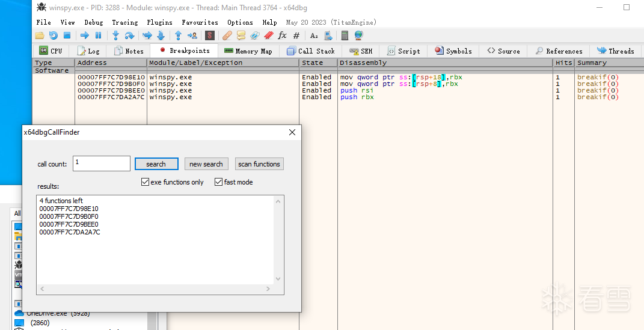Select breakpoint address 00007FF7C7D9BEE0 in table

pos(111,90)
